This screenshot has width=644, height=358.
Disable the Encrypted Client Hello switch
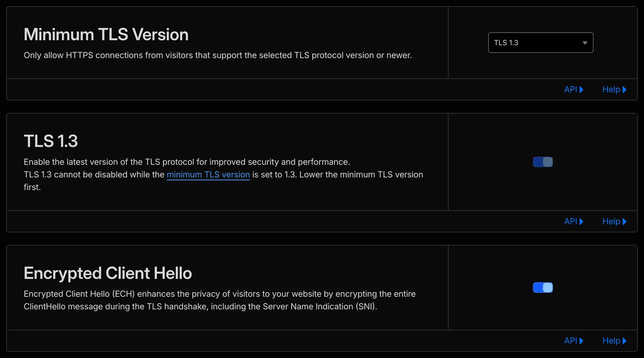(x=543, y=288)
